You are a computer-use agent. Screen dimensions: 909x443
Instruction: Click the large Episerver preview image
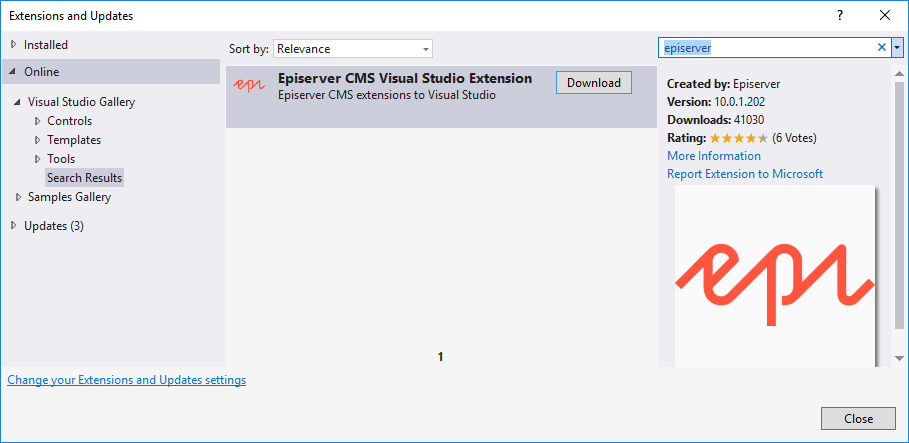(775, 275)
